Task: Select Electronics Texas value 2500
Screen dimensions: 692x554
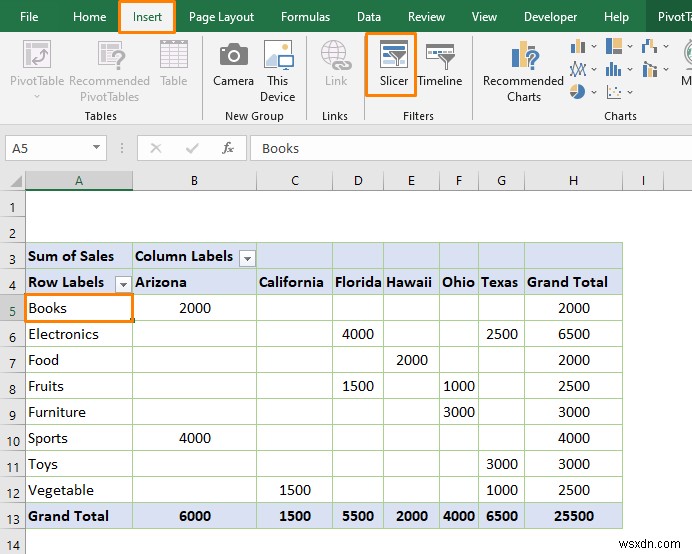Action: (501, 334)
